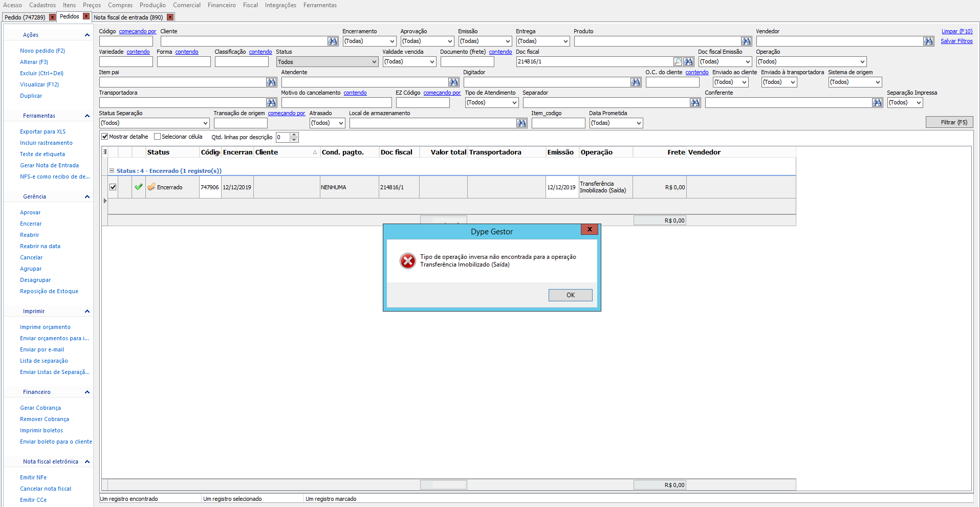Click the Doc fiscal input field
This screenshot has width=980, height=507.
coord(594,61)
